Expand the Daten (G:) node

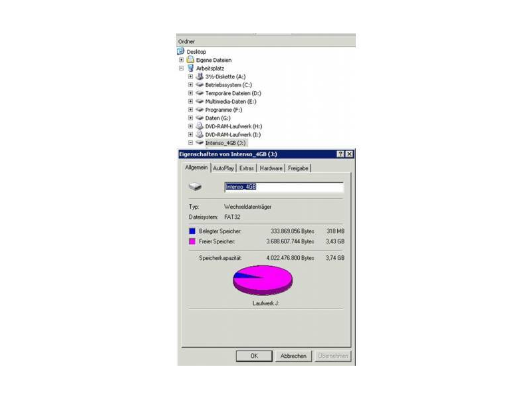point(190,118)
